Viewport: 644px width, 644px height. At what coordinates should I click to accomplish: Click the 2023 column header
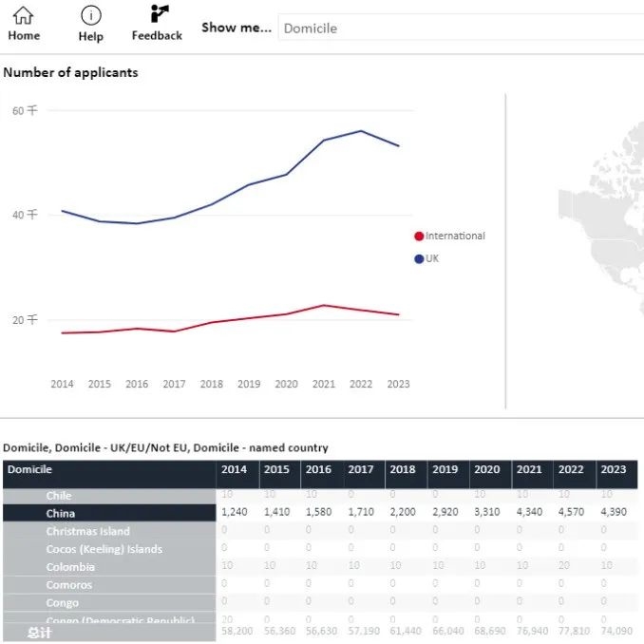(x=614, y=470)
